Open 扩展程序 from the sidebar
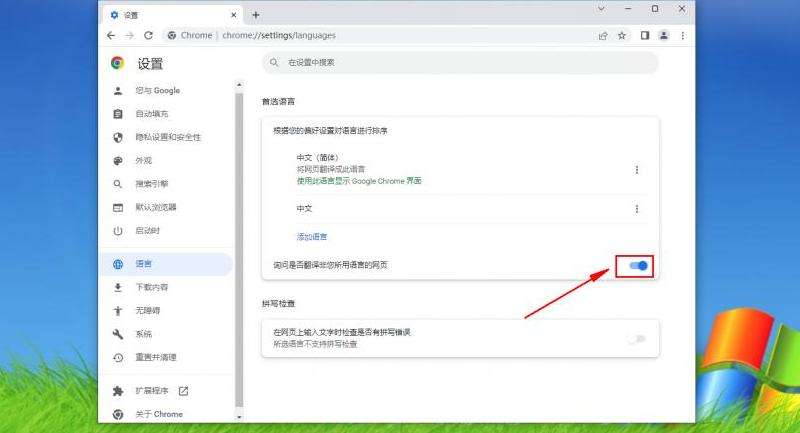The height and width of the screenshot is (433, 800). click(152, 390)
